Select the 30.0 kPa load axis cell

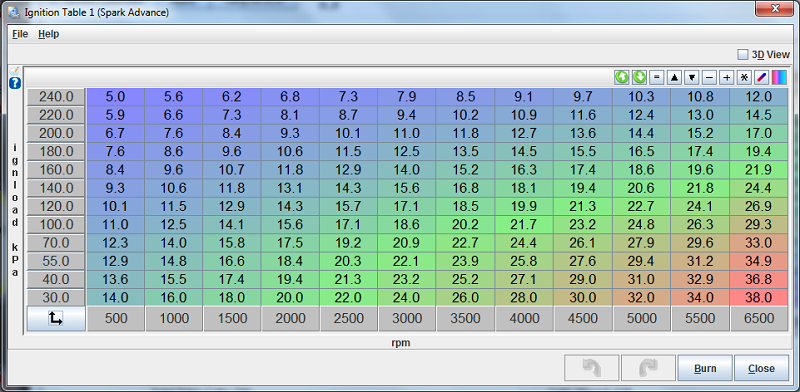(56, 298)
